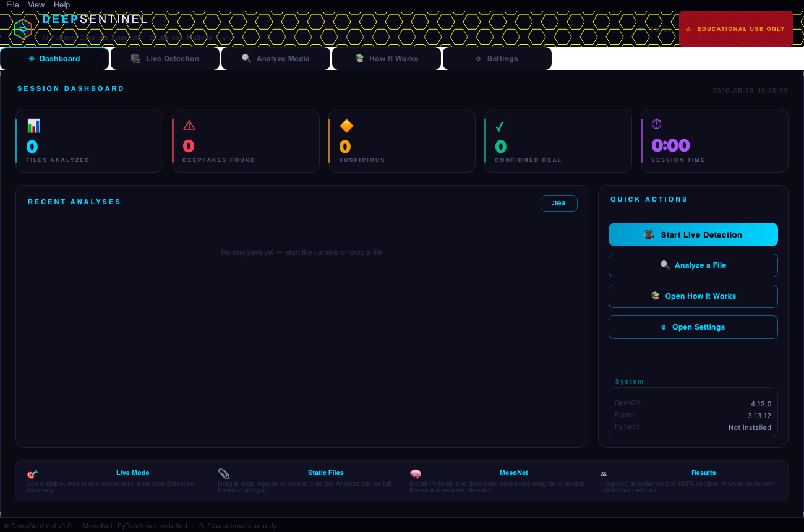Click the Quick Actions heading

(649, 199)
